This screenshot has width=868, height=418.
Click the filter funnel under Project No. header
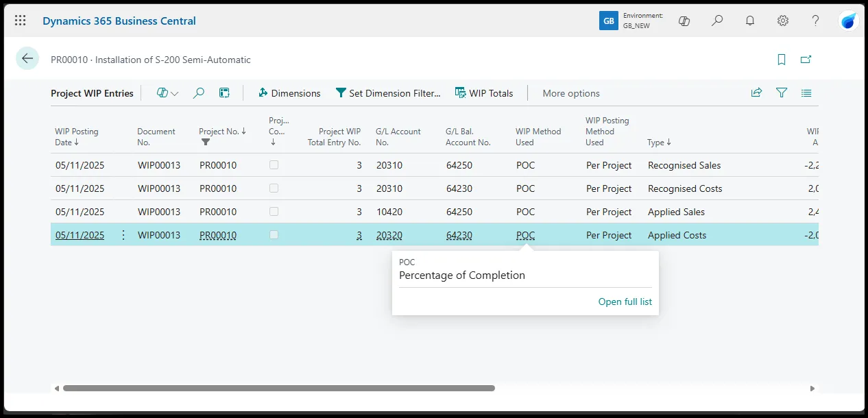(206, 143)
